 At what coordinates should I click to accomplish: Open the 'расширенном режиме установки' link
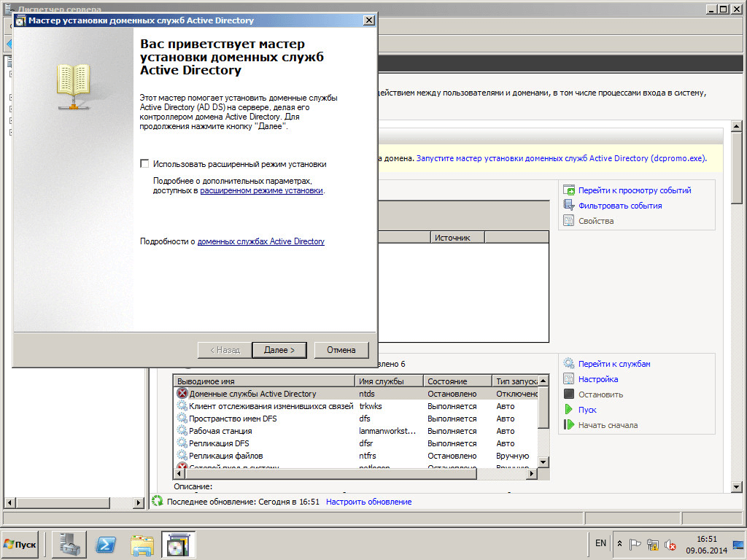click(x=261, y=190)
